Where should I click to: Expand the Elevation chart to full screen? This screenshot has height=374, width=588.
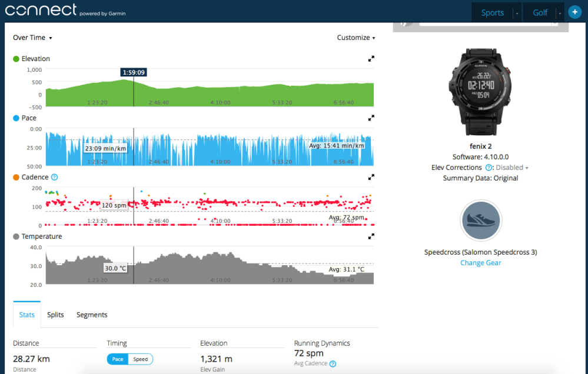(371, 59)
